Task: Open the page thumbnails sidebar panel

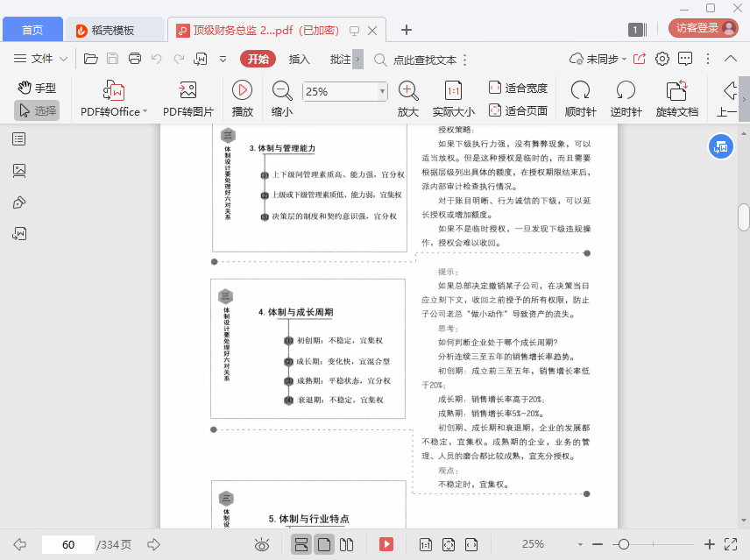Action: tap(19, 170)
